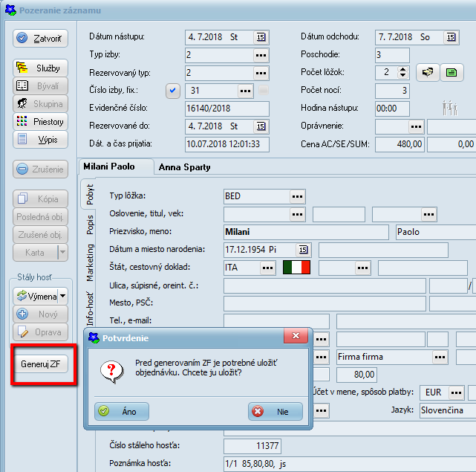Switch to the Anna Sparty tab
The height and width of the screenshot is (472, 476).
(x=184, y=167)
